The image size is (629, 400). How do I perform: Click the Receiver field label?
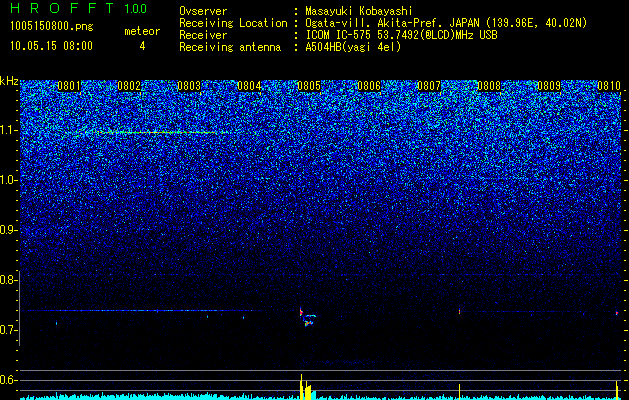pos(203,35)
